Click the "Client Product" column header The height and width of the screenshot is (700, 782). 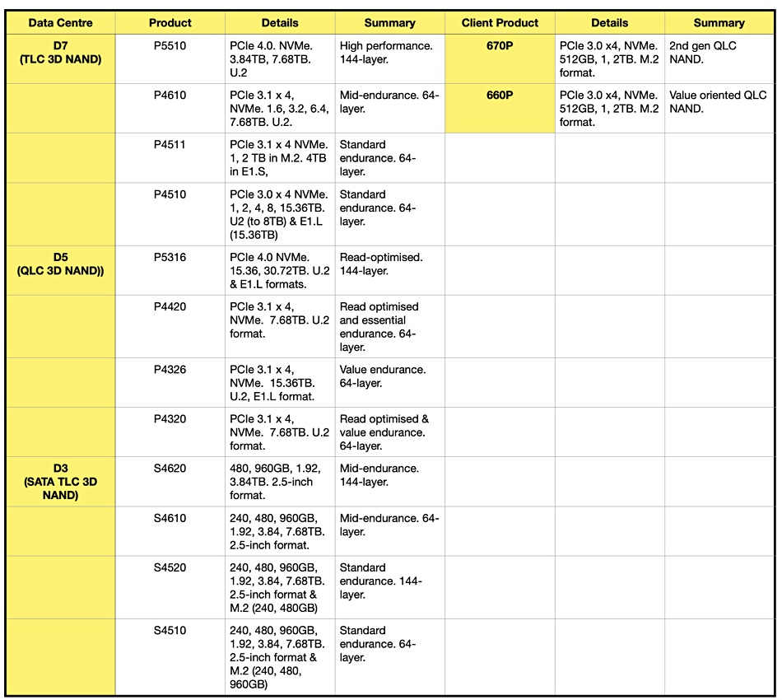coord(500,23)
